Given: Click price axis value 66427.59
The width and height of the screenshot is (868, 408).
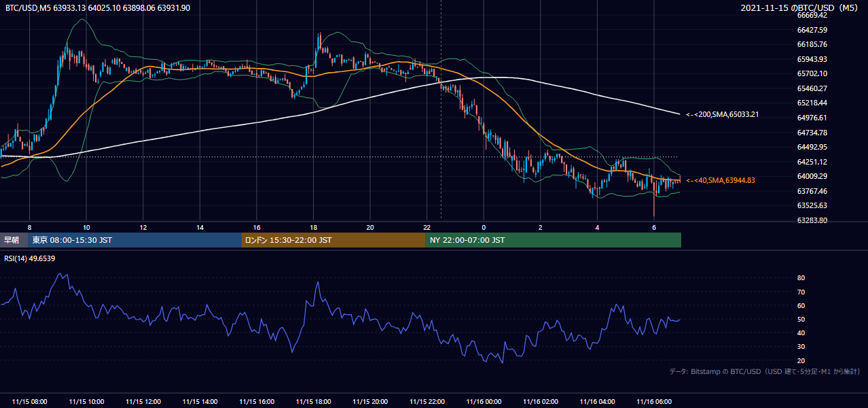Looking at the screenshot, I should 812,30.
